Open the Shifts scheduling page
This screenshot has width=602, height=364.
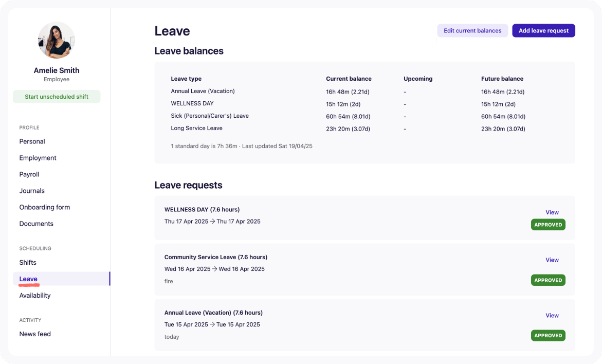point(28,263)
